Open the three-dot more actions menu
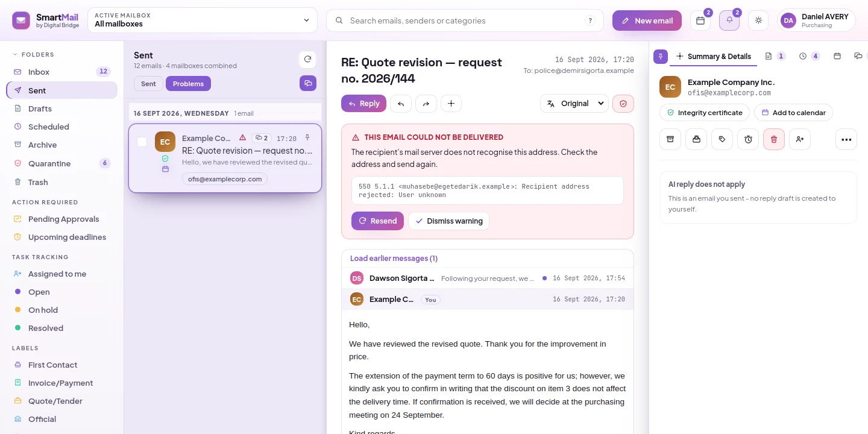The height and width of the screenshot is (434, 868). 846,139
